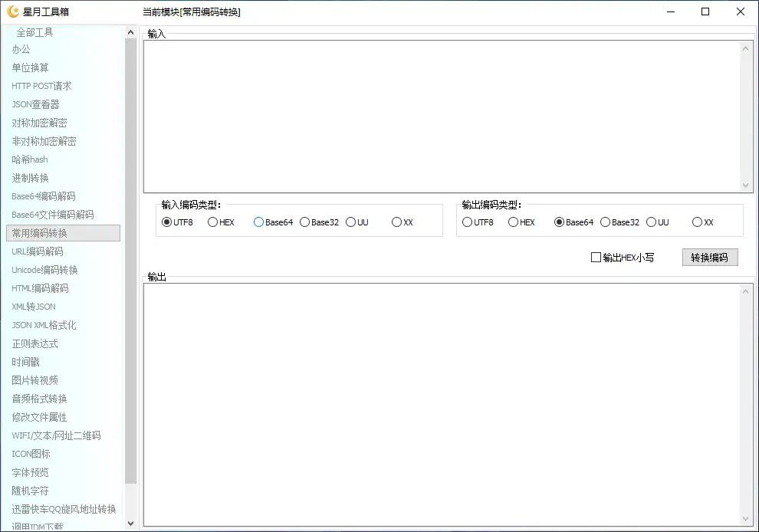Open the 哈希hash tool

[x=30, y=159]
